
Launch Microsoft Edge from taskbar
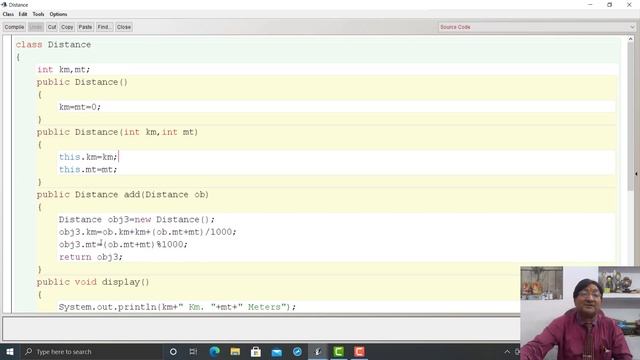[214, 351]
